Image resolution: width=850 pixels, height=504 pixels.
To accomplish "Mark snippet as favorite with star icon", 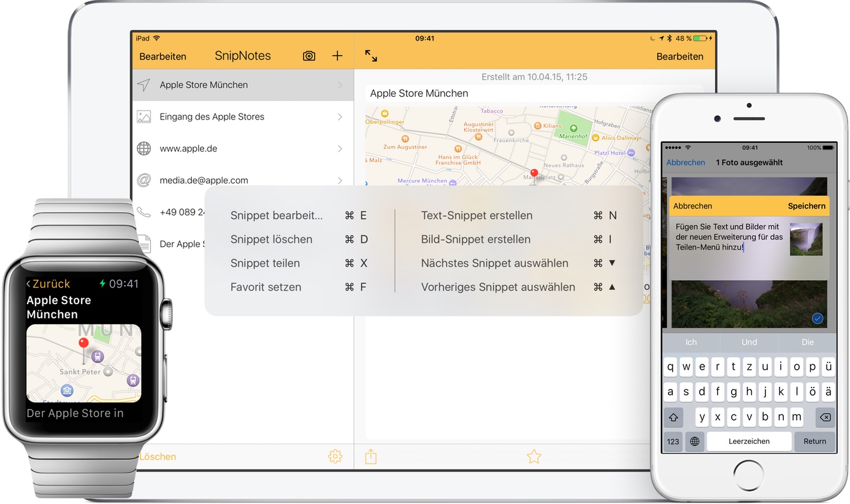I will point(534,456).
